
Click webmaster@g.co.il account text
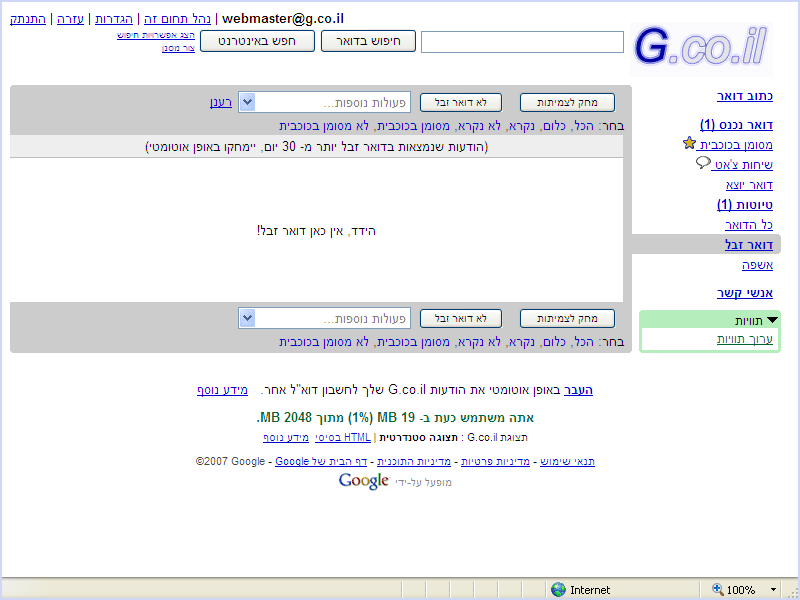[x=283, y=19]
